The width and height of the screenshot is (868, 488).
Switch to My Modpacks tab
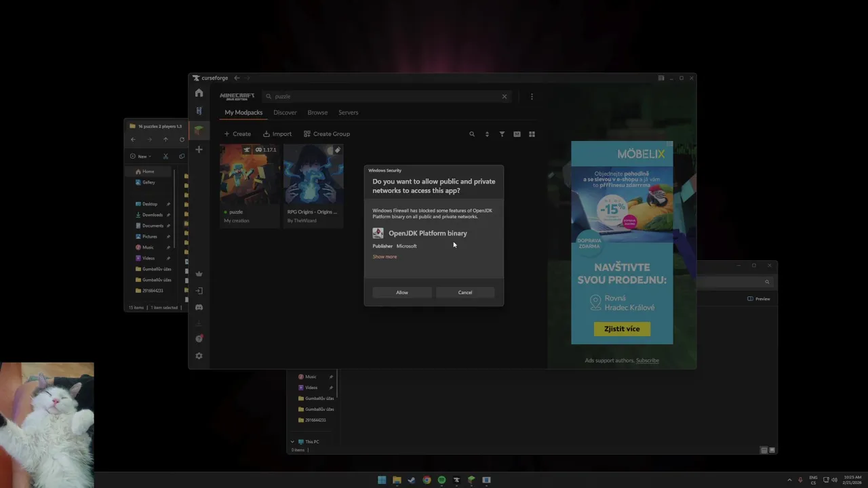[x=243, y=113]
